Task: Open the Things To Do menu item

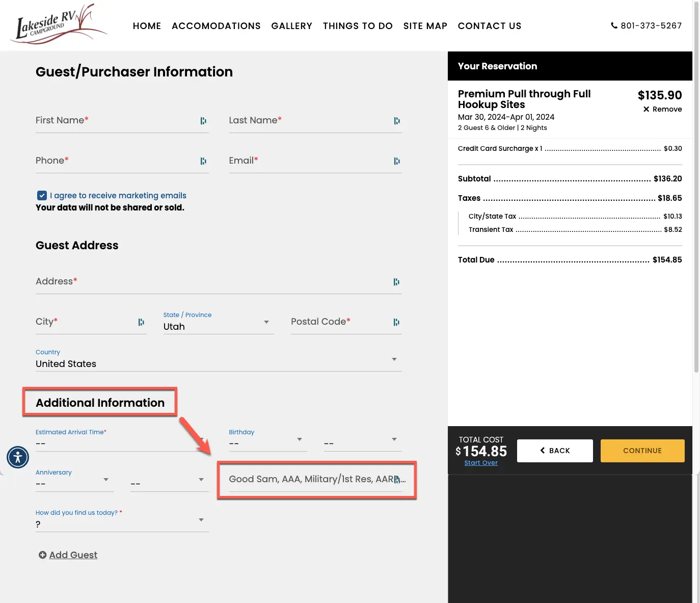Action: click(x=358, y=26)
